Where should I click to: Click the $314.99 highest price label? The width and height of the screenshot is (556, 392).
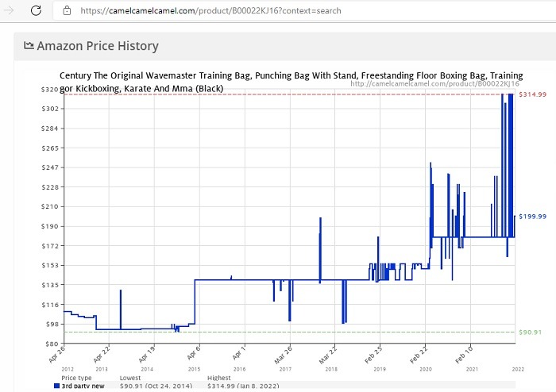coord(532,94)
